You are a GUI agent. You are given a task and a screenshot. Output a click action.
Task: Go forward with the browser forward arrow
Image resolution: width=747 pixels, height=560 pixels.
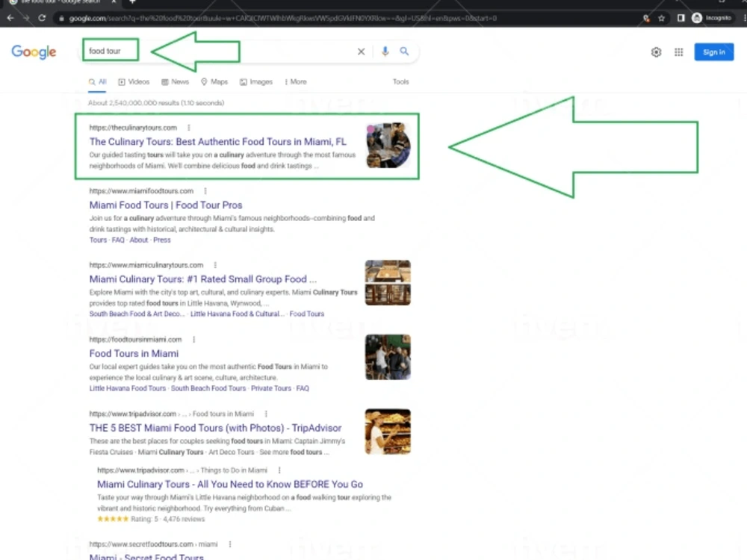(26, 18)
